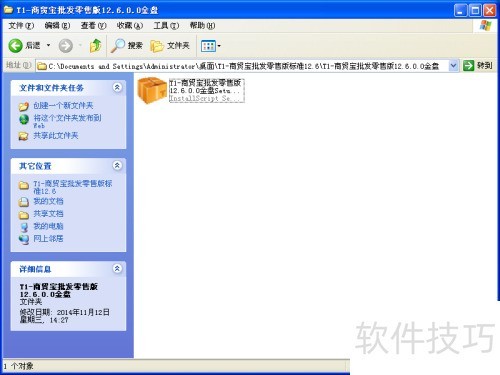500x375 pixels.
Task: Open the Views layout dropdown button
Action: point(211,46)
